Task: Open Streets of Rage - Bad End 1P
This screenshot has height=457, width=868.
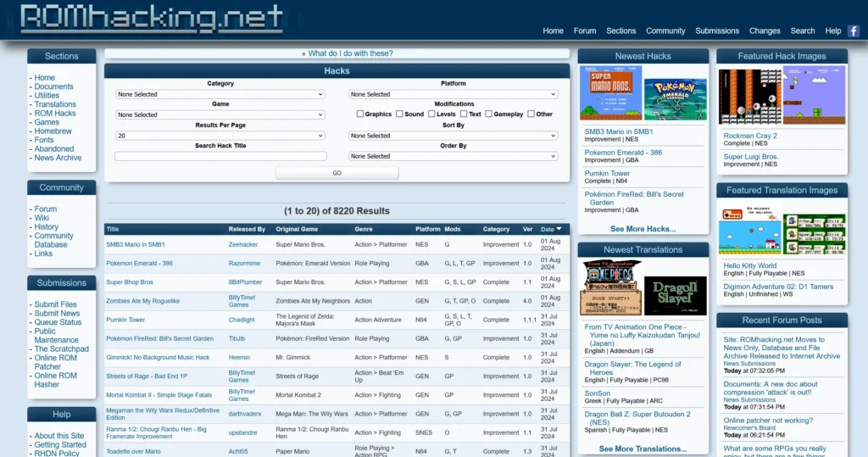Action: [147, 376]
